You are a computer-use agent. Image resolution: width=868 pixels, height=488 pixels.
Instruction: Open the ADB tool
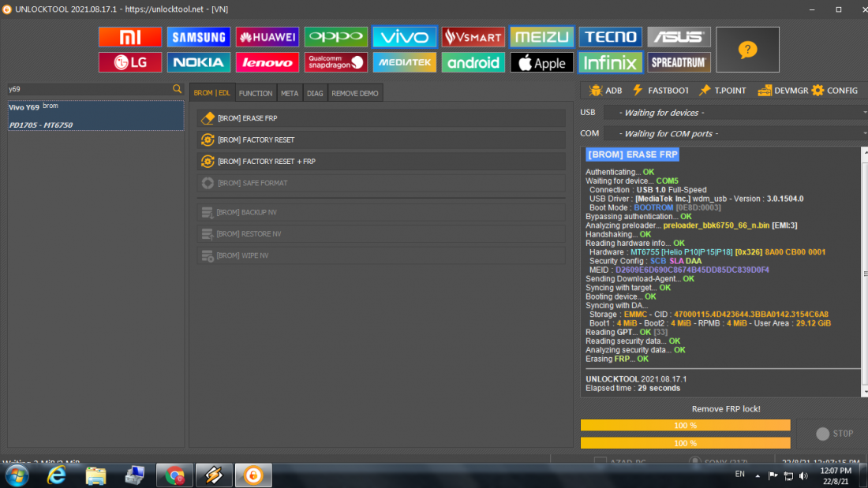pyautogui.click(x=605, y=90)
